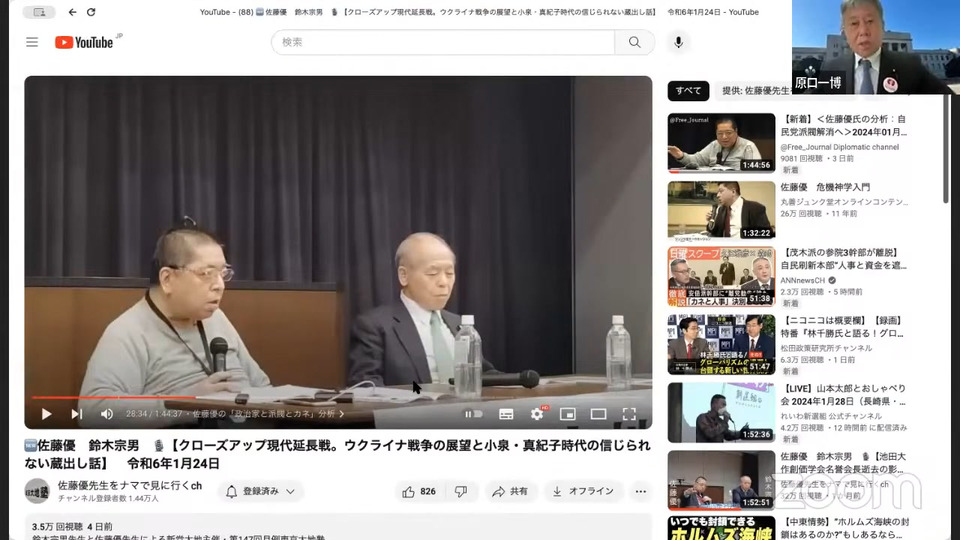
Task: Play the video
Action: [47, 414]
